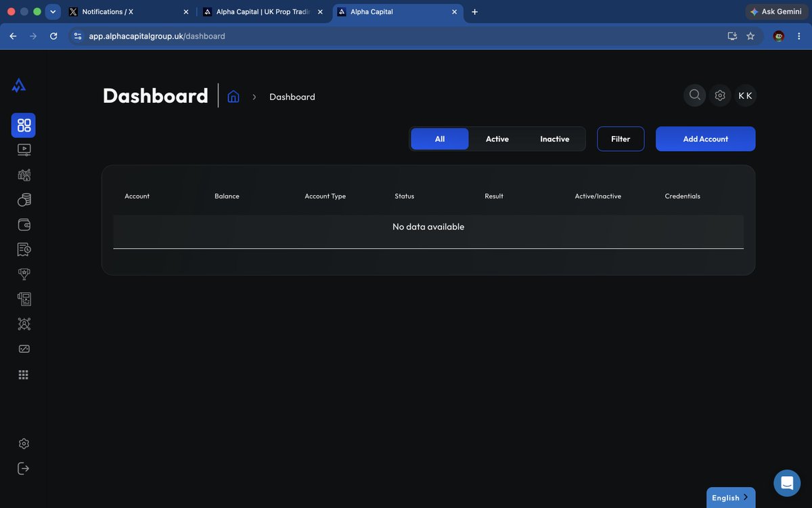Screen dimensions: 812x508
Task: Click the Result column header
Action: click(x=494, y=196)
